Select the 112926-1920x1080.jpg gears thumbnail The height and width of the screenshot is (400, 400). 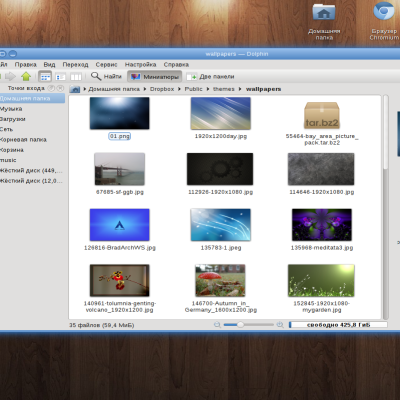tap(220, 169)
